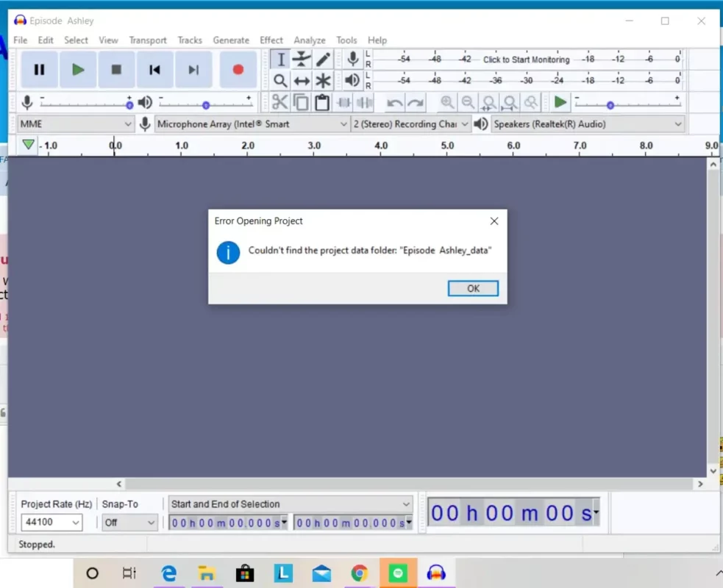The height and width of the screenshot is (588, 723).
Task: Click the Fit Selection to Width icon
Action: point(489,102)
